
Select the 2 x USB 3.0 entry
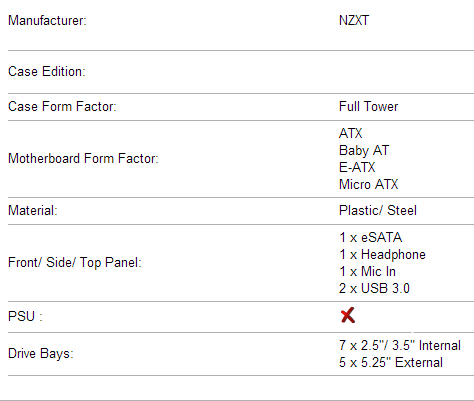pos(374,289)
